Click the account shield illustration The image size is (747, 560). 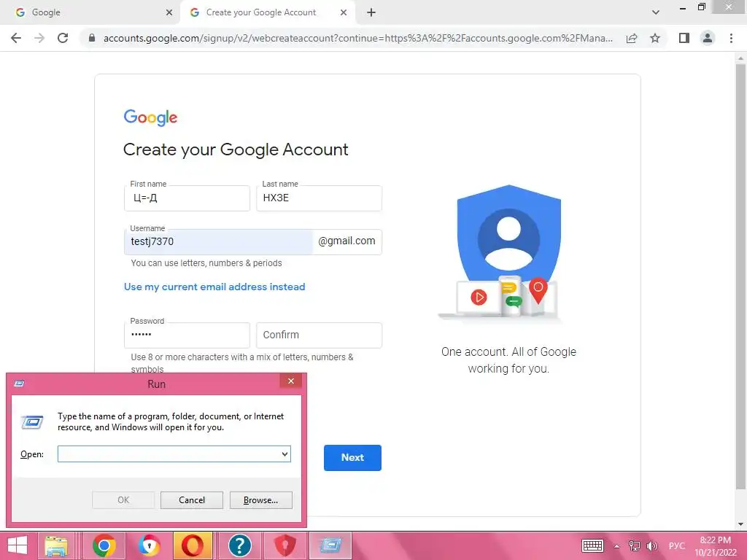tap(508, 252)
